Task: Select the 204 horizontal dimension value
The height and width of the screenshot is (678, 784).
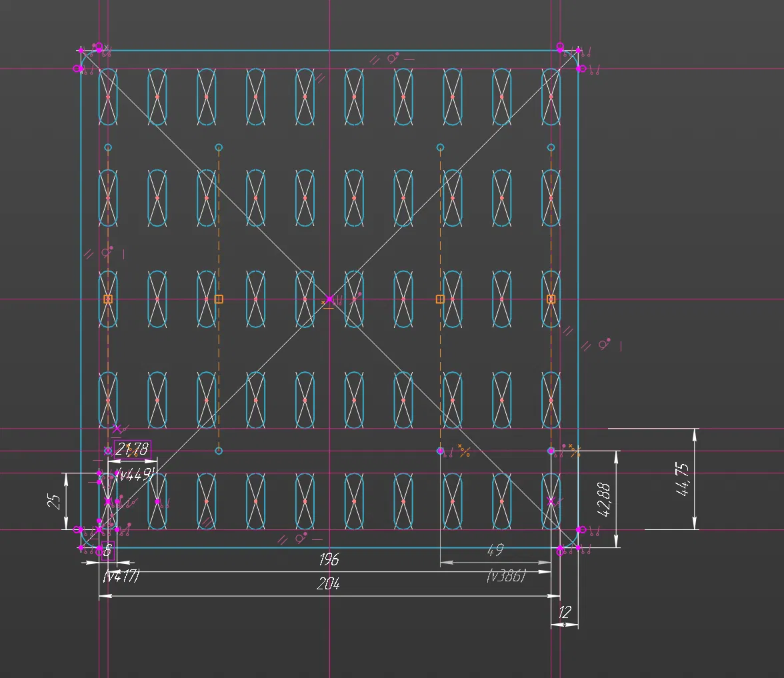Action: click(x=328, y=583)
